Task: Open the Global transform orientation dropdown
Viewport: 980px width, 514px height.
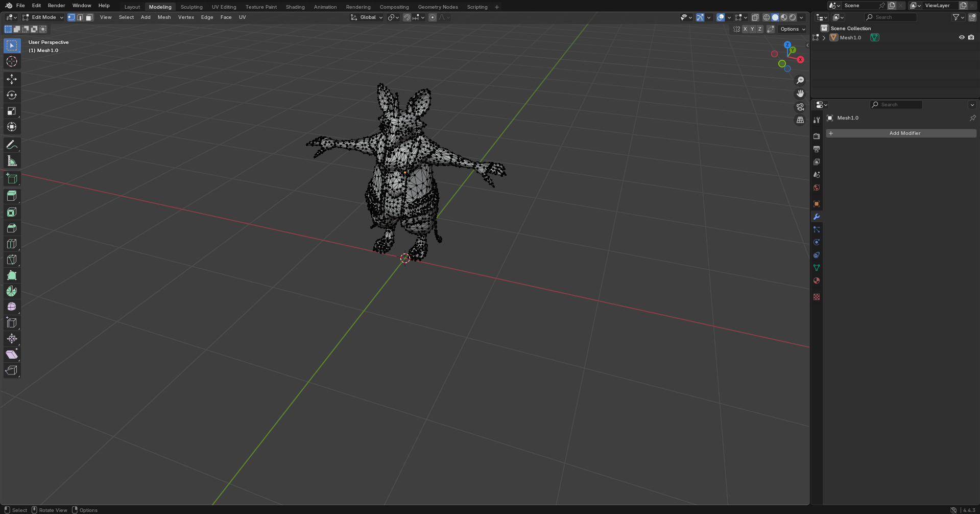Action: click(x=367, y=17)
